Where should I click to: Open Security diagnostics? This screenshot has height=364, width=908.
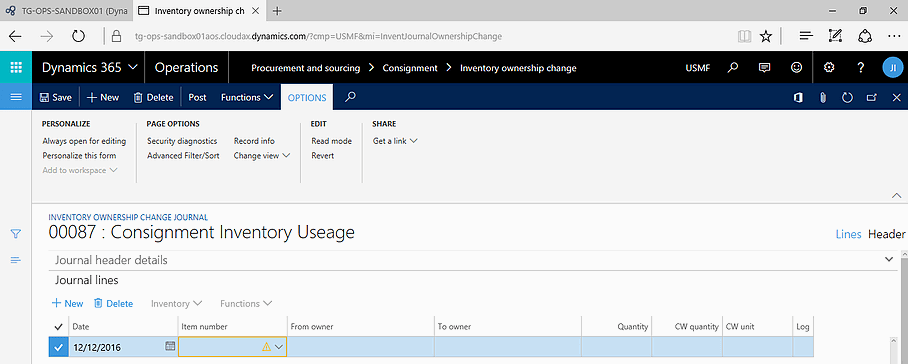182,141
